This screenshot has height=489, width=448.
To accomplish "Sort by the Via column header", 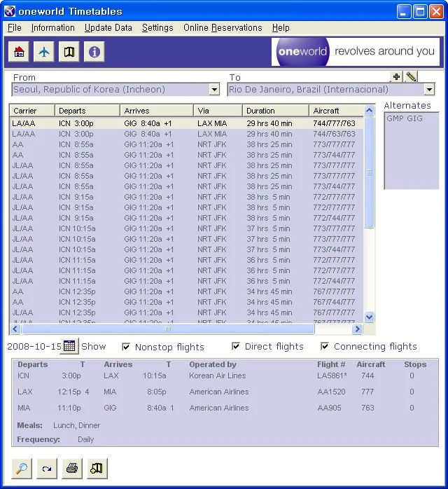I will pyautogui.click(x=218, y=111).
